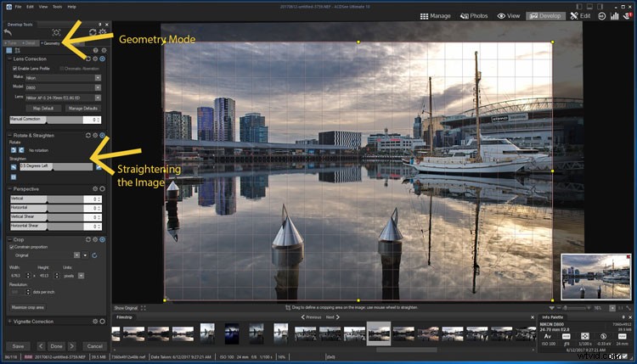
Task: Click the icon right of the Straighten slider
Action: click(x=99, y=167)
